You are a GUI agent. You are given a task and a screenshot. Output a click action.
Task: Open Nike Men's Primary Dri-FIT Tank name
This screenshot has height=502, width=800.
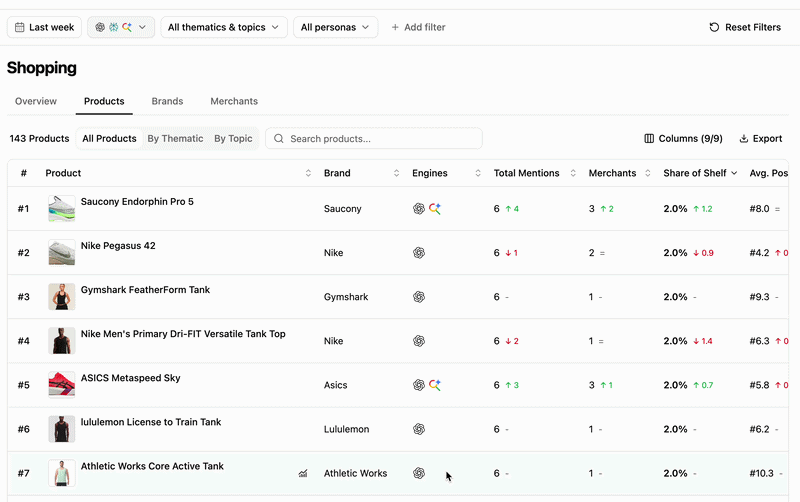(183, 334)
